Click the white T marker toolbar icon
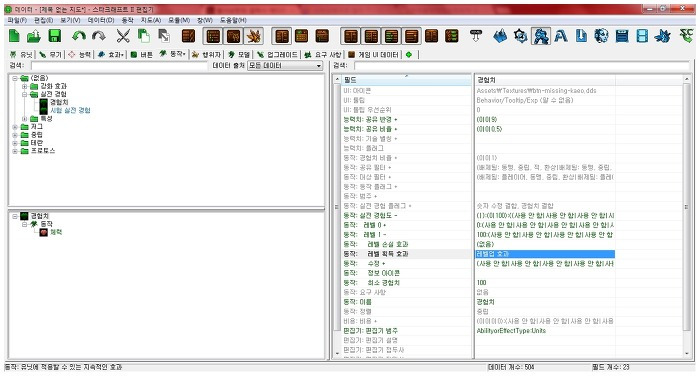 tap(476, 36)
